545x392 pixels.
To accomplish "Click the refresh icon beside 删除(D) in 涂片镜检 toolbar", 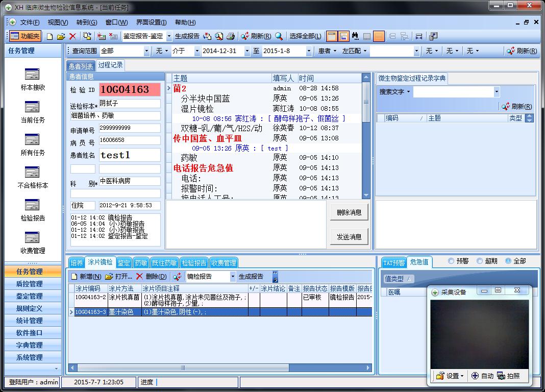I will [177, 277].
